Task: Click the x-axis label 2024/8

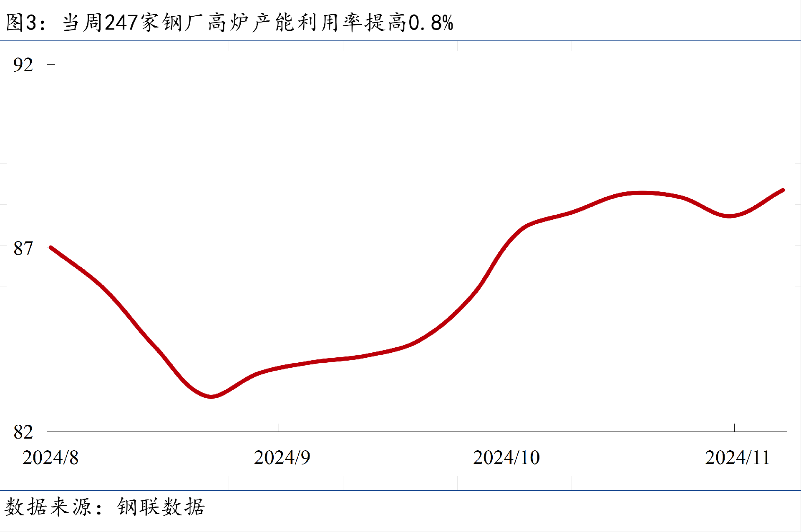Action: coord(50,458)
